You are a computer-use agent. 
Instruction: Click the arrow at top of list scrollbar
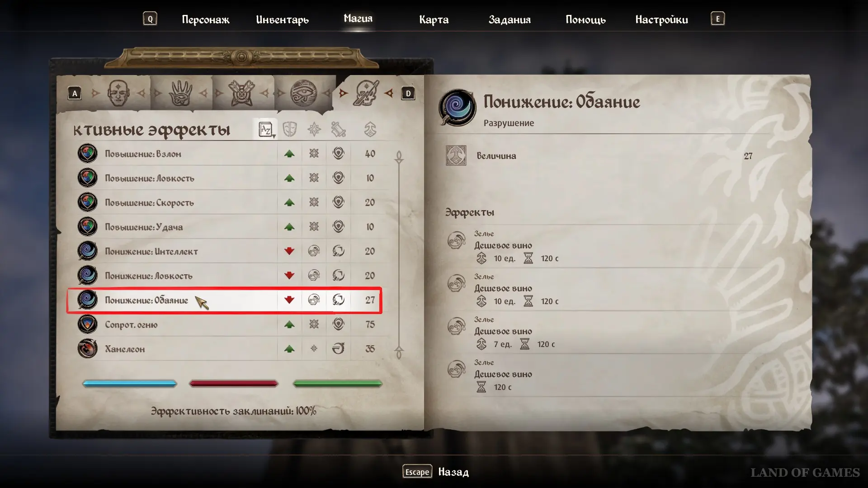tap(399, 157)
